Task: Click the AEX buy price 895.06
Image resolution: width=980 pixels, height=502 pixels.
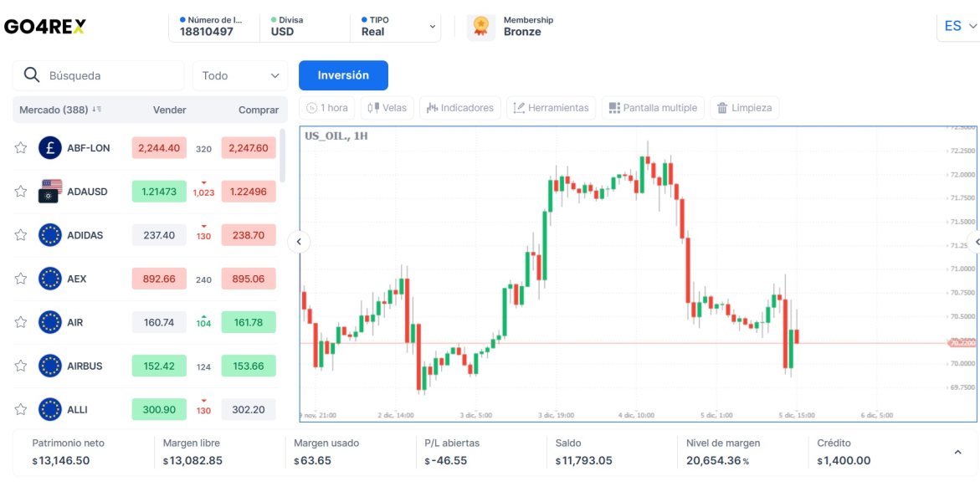Action: pyautogui.click(x=249, y=279)
